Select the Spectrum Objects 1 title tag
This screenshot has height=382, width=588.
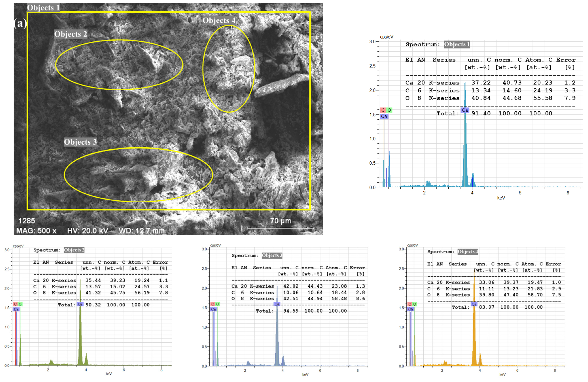pos(457,45)
